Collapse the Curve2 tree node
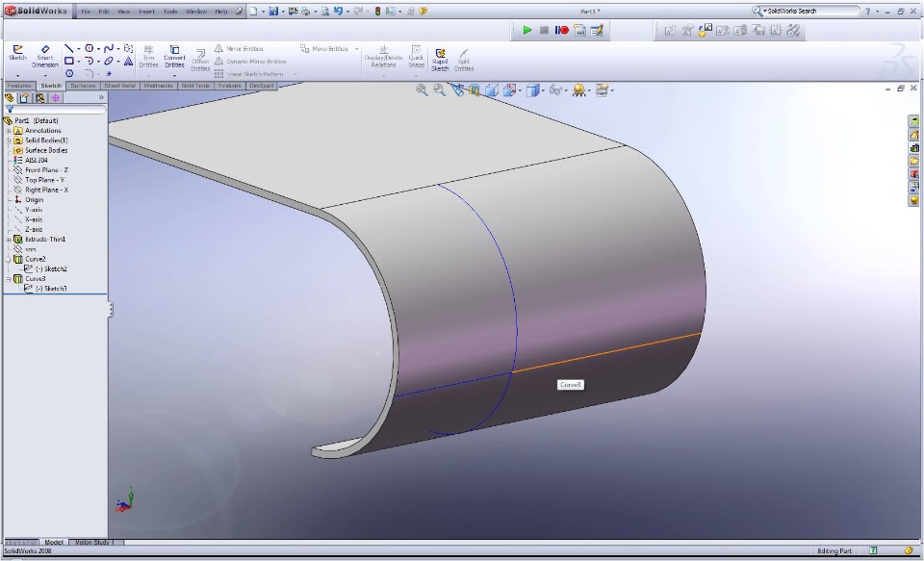Image resolution: width=924 pixels, height=561 pixels. click(x=9, y=259)
